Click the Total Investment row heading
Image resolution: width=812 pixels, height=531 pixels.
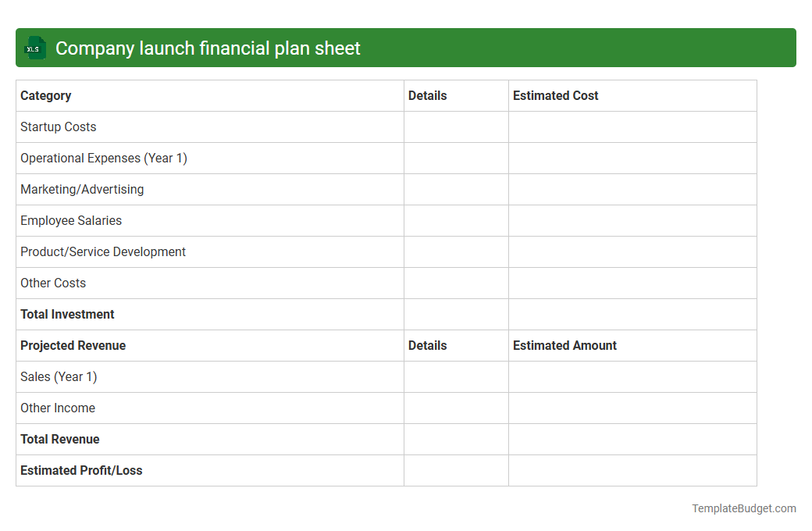coord(67,314)
